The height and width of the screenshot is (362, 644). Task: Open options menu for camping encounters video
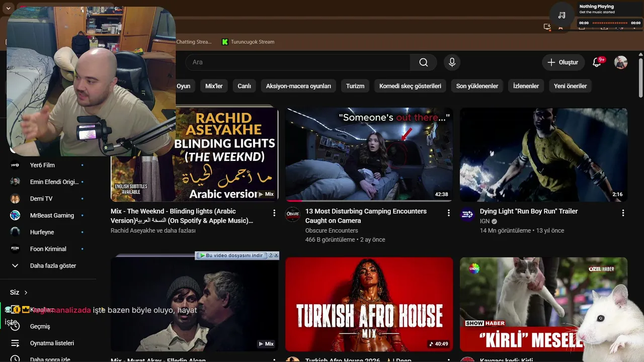click(449, 213)
